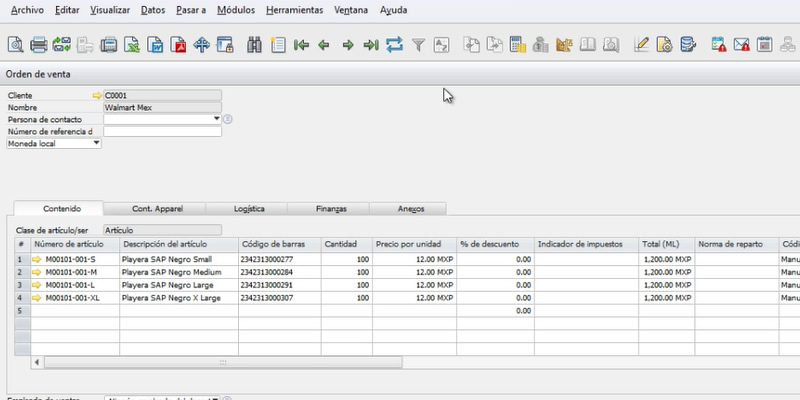Switch to the Logística tab
Image resolution: width=800 pixels, height=400 pixels.
click(248, 209)
